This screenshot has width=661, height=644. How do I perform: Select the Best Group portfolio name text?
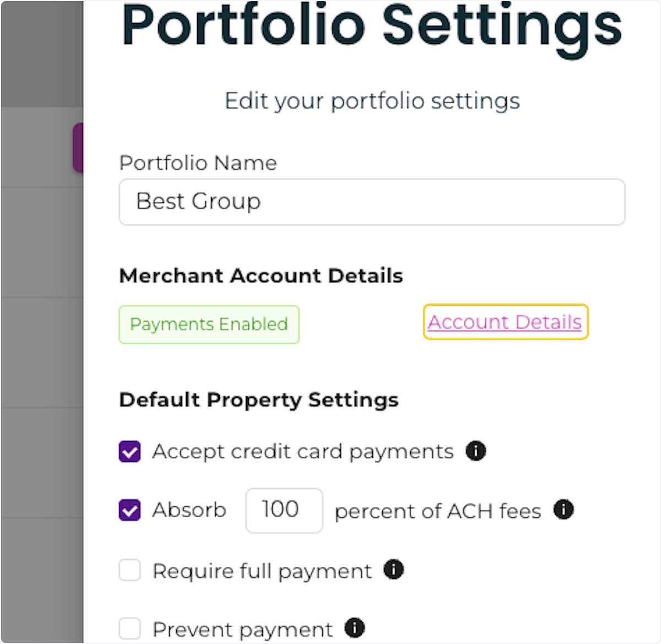[x=198, y=202]
